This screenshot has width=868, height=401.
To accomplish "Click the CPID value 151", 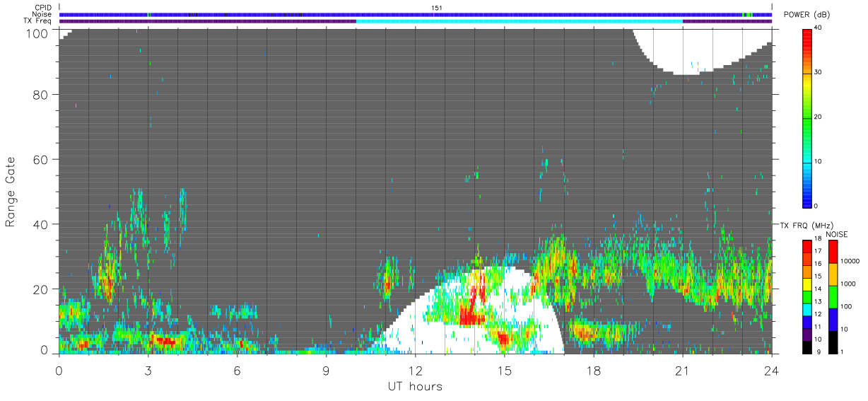I will 436,8.
